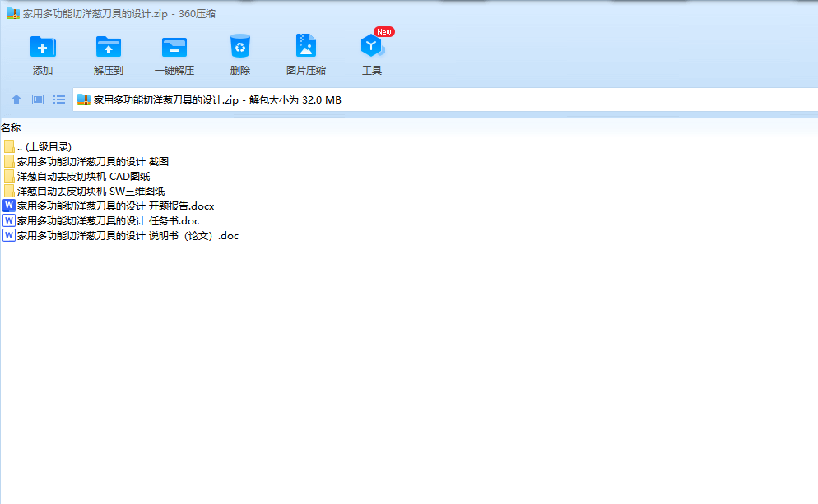Click the 360压缩 app icon in the title bar
Screen dimensions: 818x504
12,13
